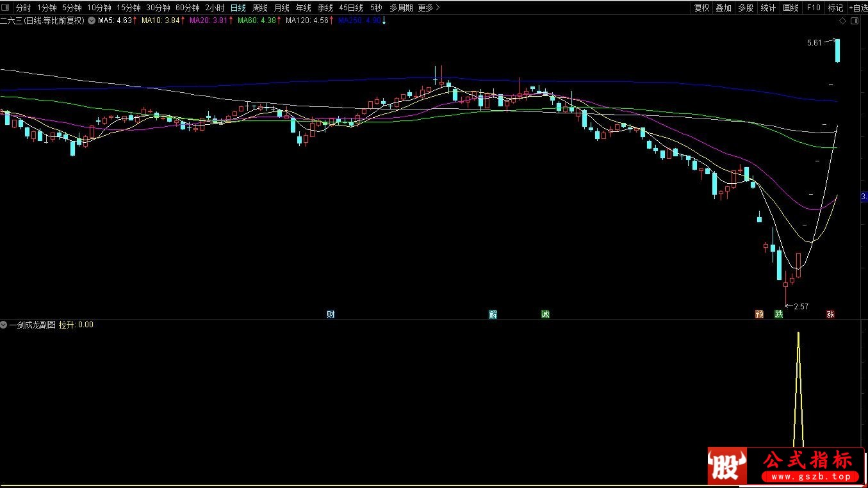Select the 月线 monthly period
The image size is (868, 488).
pyautogui.click(x=281, y=8)
